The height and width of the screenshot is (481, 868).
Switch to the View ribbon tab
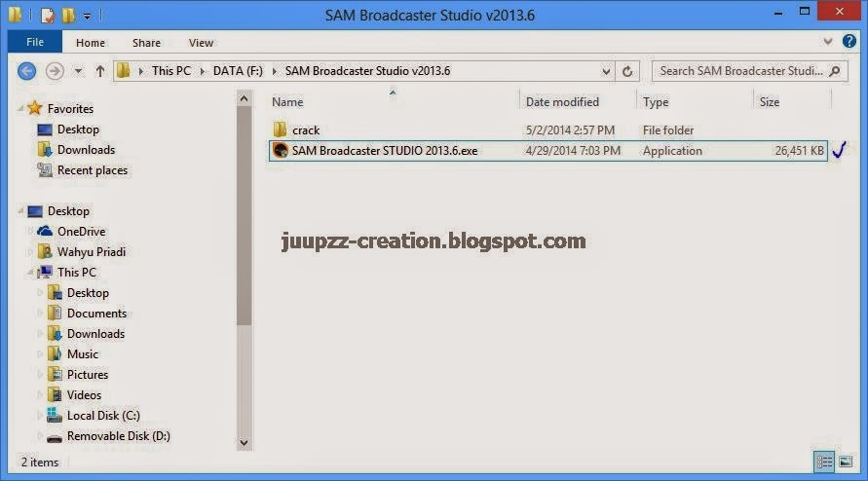tap(201, 43)
